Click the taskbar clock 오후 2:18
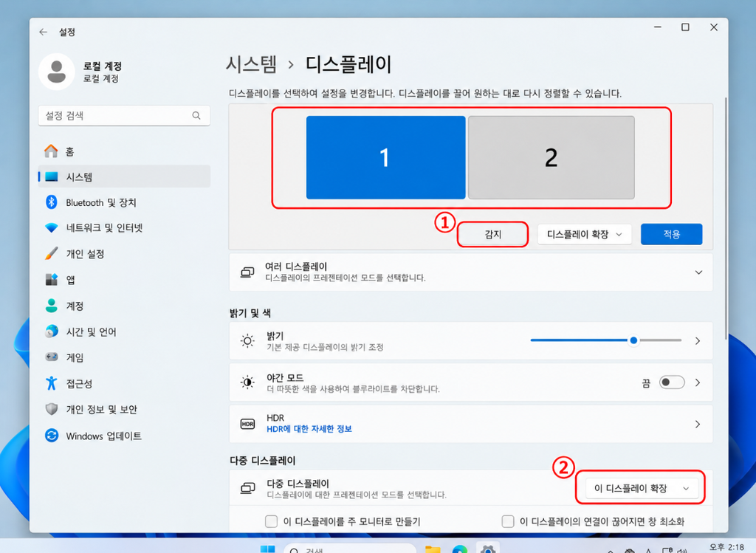 (726, 548)
